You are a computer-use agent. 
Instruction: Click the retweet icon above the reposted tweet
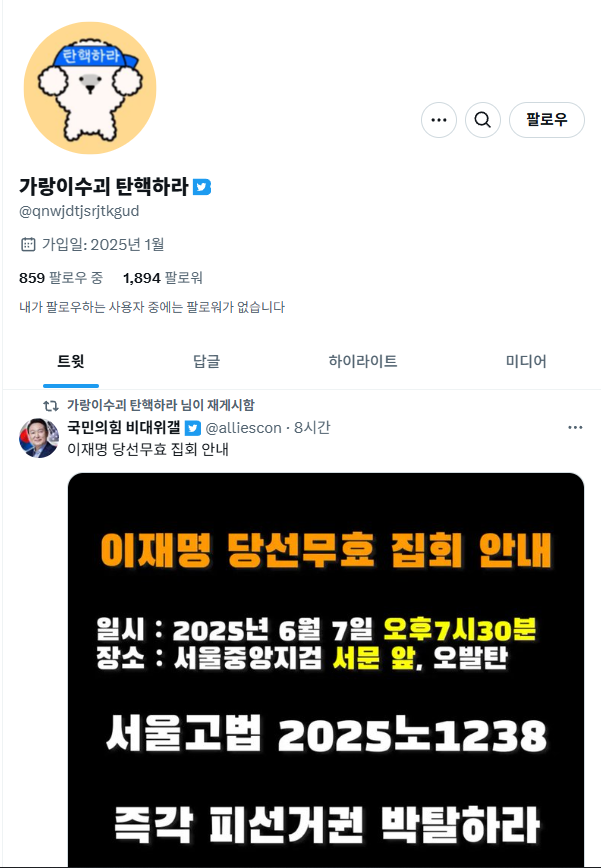click(51, 406)
